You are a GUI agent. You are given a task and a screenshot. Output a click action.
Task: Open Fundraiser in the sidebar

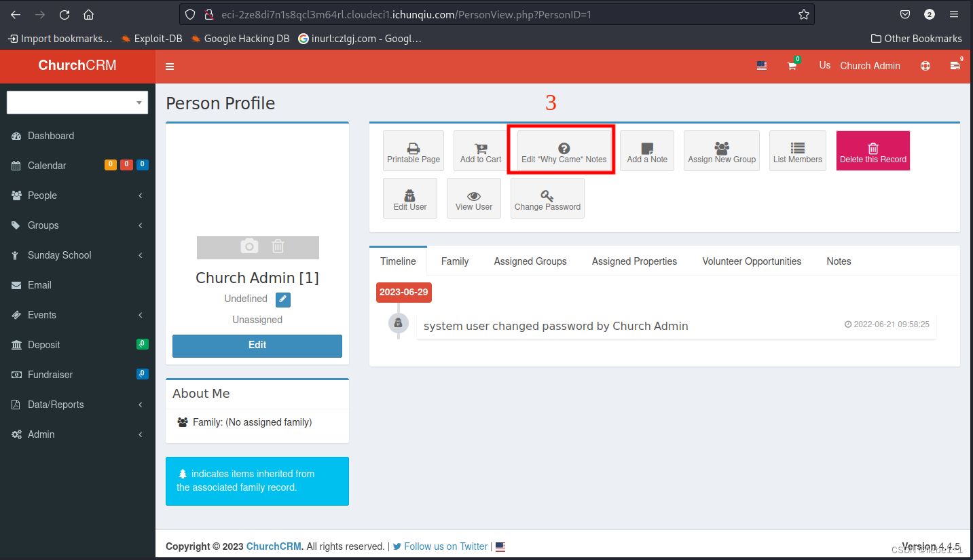coord(77,375)
